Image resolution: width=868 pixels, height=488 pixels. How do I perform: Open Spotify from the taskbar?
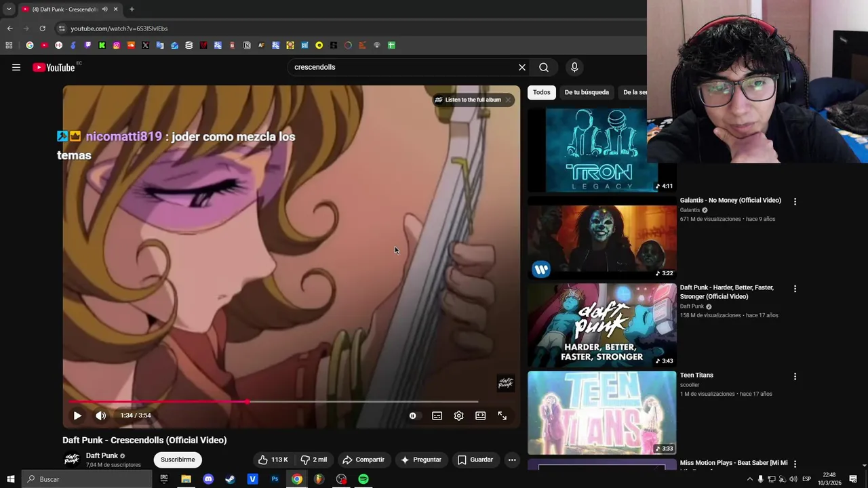pos(363,479)
